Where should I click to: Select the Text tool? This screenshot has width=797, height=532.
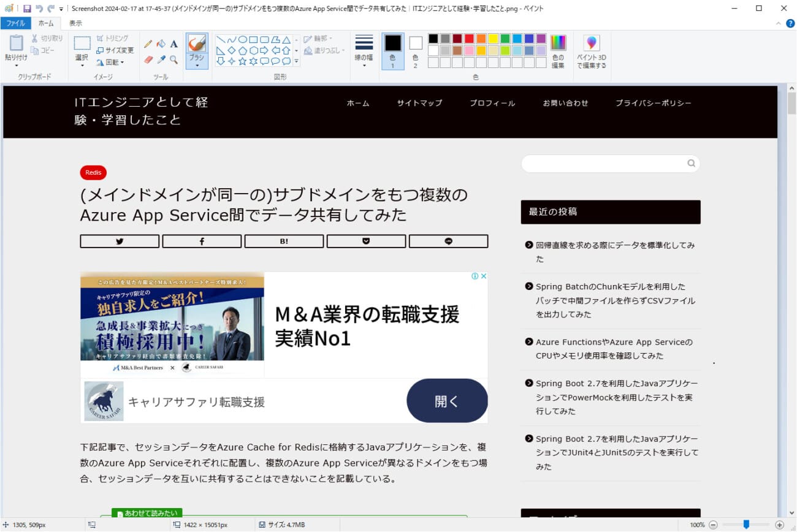tap(174, 44)
